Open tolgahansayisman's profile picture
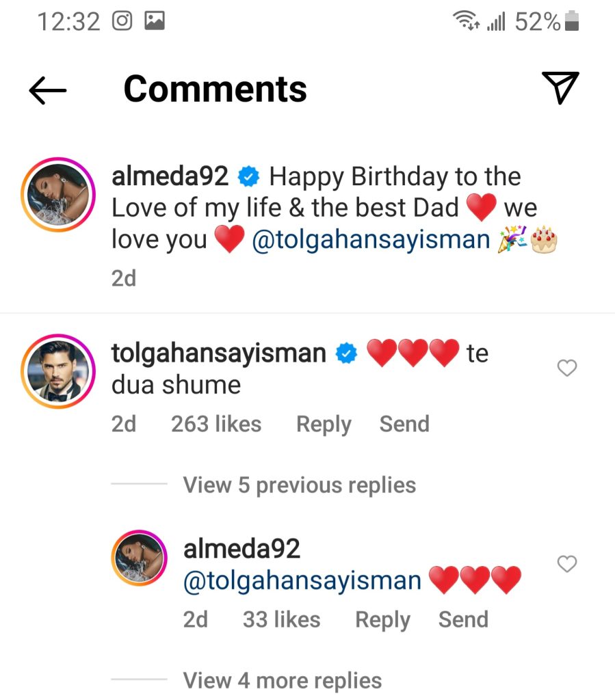This screenshot has width=615, height=700. coord(58,370)
